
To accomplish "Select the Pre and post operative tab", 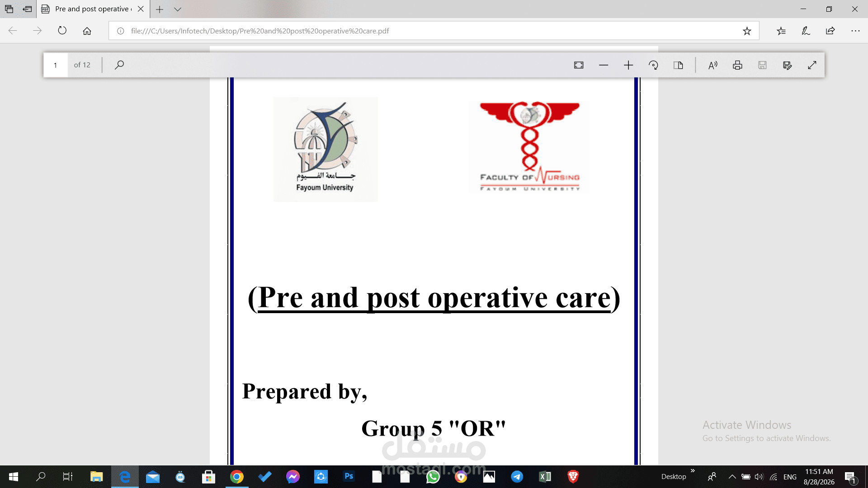I will pos(93,9).
